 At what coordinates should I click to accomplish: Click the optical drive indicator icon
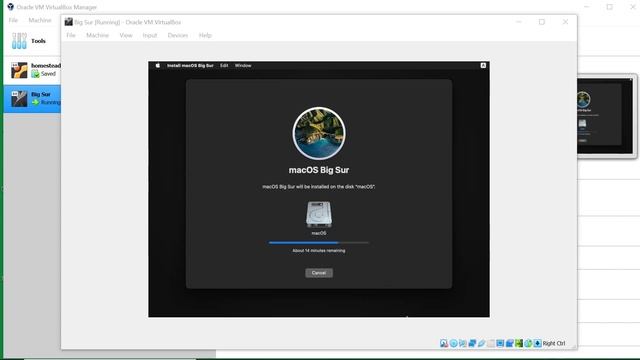coord(453,343)
